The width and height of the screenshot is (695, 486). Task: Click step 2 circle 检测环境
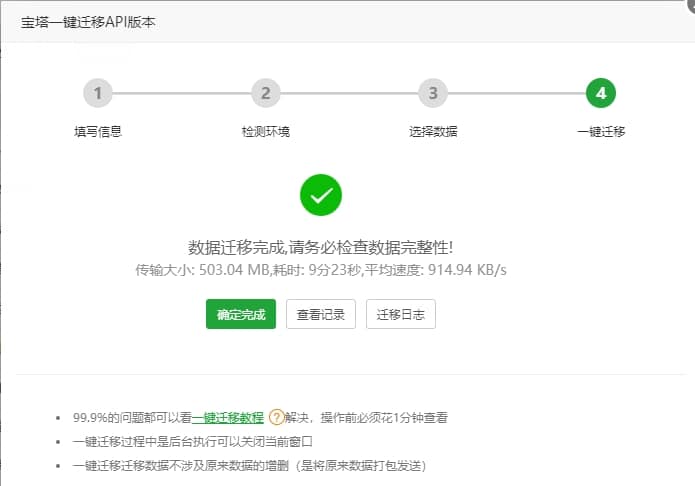(266, 93)
